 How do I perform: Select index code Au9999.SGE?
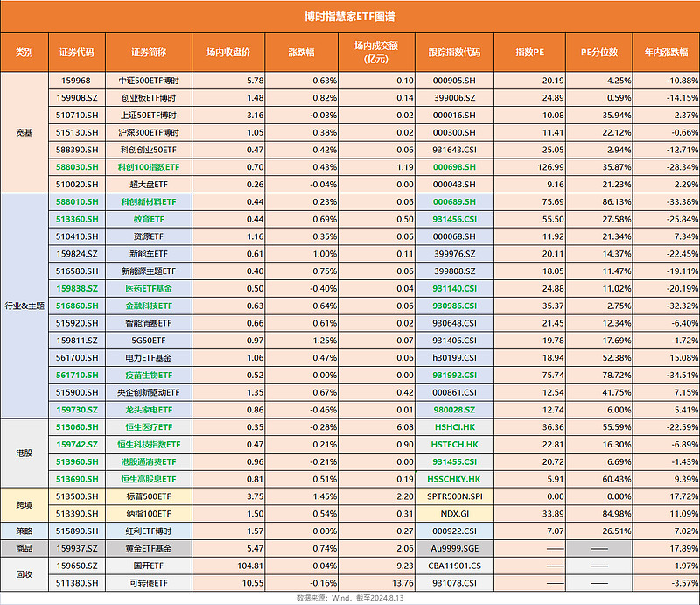[x=455, y=548]
